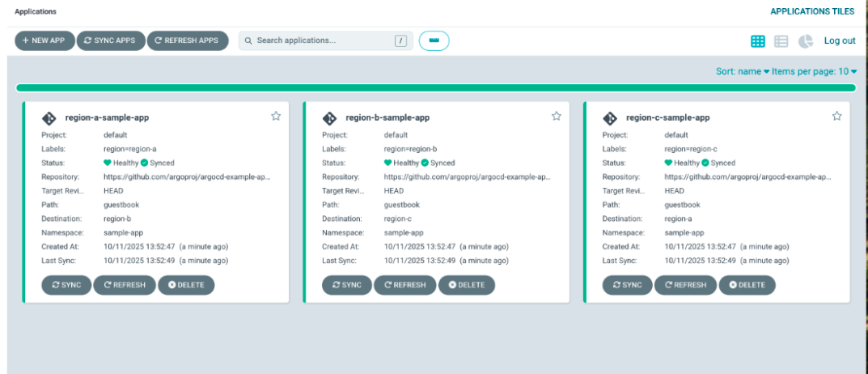Viewport: 868px width, 374px height.
Task: Switch to the applications list view
Action: tap(781, 41)
